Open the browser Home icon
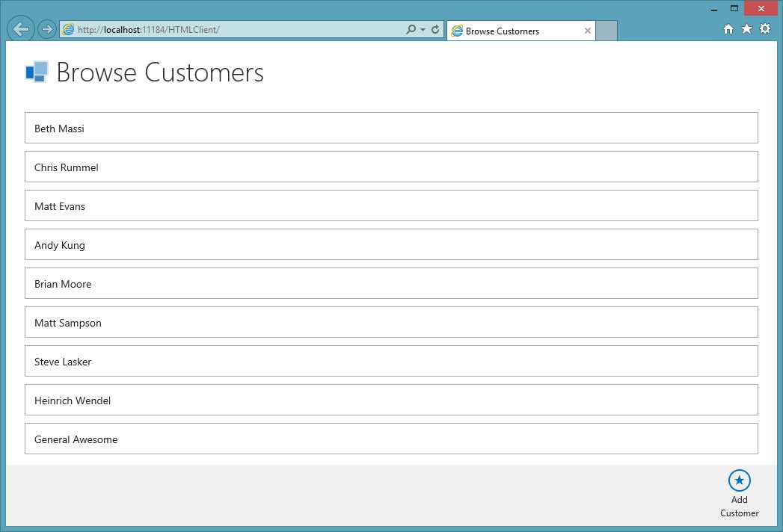The width and height of the screenshot is (783, 532). click(728, 29)
